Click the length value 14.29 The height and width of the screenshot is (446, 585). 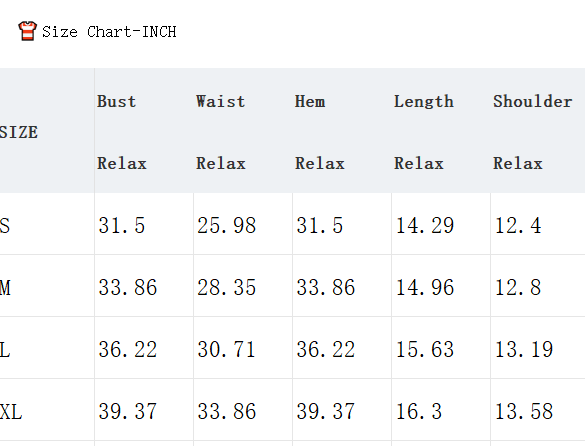point(425,225)
